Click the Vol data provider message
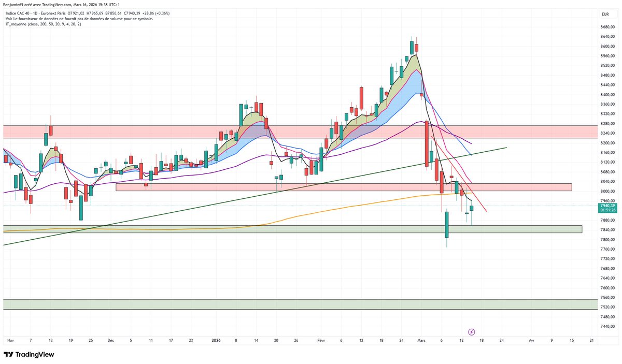Screen dimensions: 622x364 click(x=79, y=18)
